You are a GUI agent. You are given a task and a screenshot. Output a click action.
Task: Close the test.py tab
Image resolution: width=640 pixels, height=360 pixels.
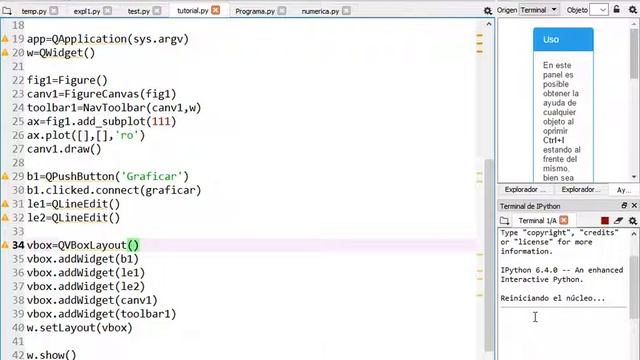point(157,11)
